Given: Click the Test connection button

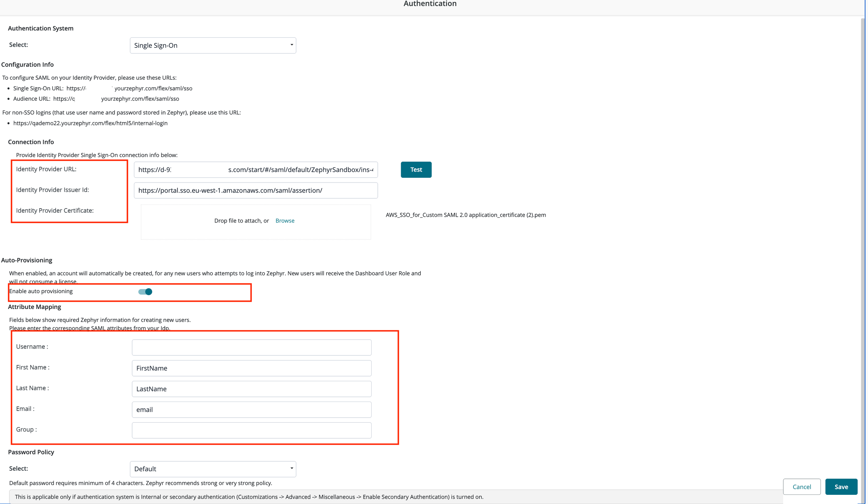Looking at the screenshot, I should [416, 170].
